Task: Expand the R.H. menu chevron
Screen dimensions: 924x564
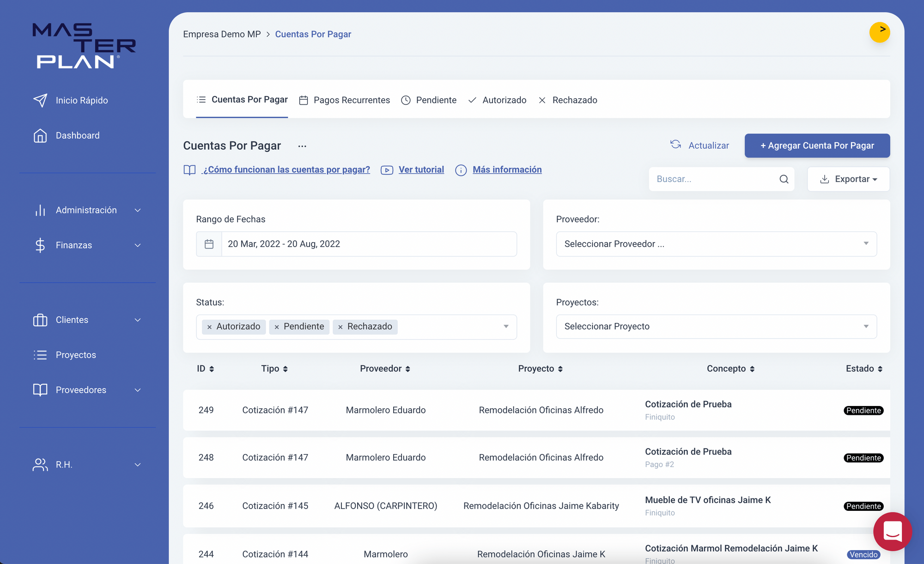Action: click(138, 465)
